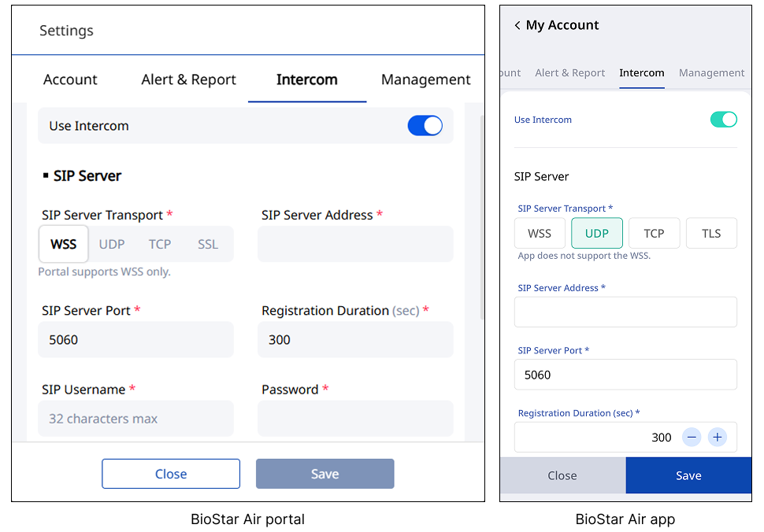Choose TCP transport in the app

pyautogui.click(x=654, y=234)
